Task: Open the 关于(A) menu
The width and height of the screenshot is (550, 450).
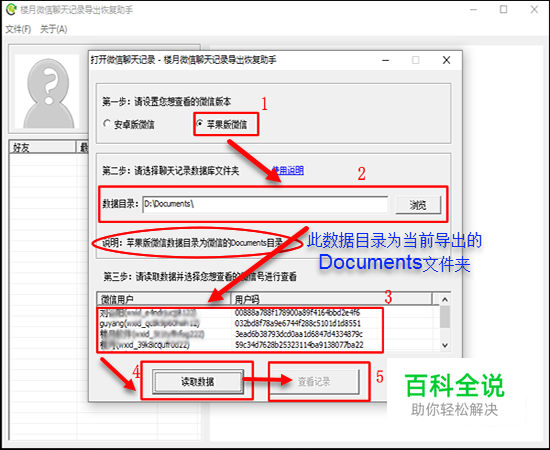Action: pyautogui.click(x=54, y=29)
